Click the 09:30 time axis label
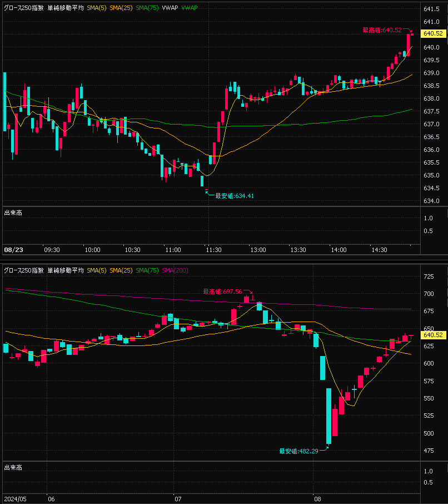Image resolution: width=448 pixels, height=504 pixels. pyautogui.click(x=52, y=250)
